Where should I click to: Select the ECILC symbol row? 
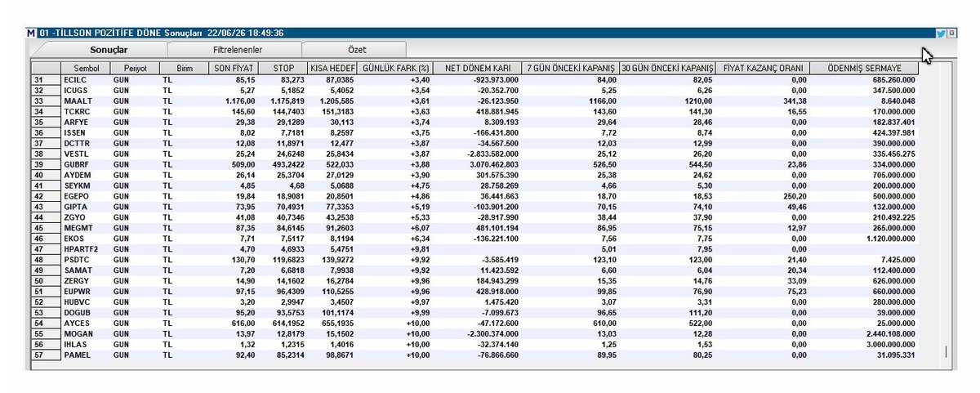(x=475, y=80)
